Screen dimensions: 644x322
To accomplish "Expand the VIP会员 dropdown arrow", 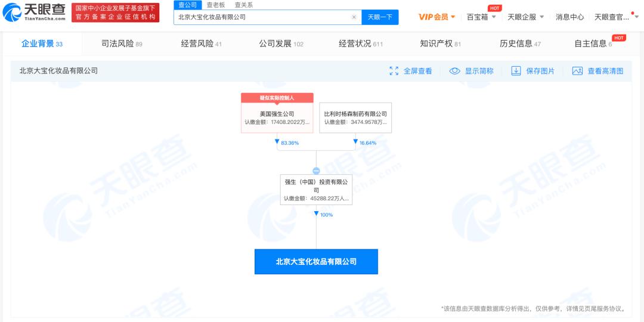I will pos(453,17).
